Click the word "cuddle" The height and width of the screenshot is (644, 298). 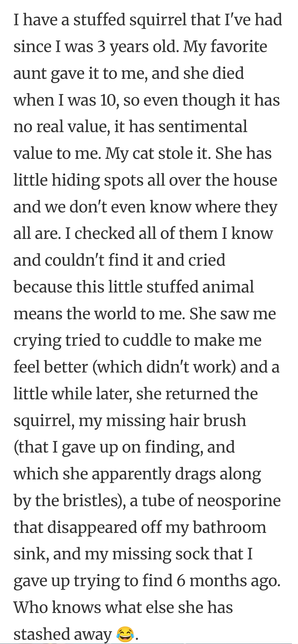coord(147,340)
